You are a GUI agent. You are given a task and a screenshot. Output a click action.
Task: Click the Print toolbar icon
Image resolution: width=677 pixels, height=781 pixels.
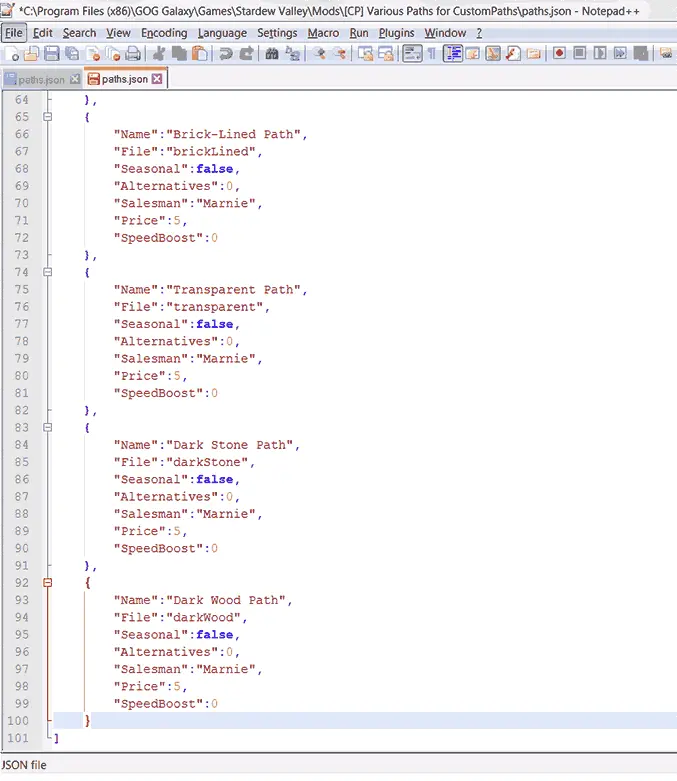pyautogui.click(x=133, y=53)
